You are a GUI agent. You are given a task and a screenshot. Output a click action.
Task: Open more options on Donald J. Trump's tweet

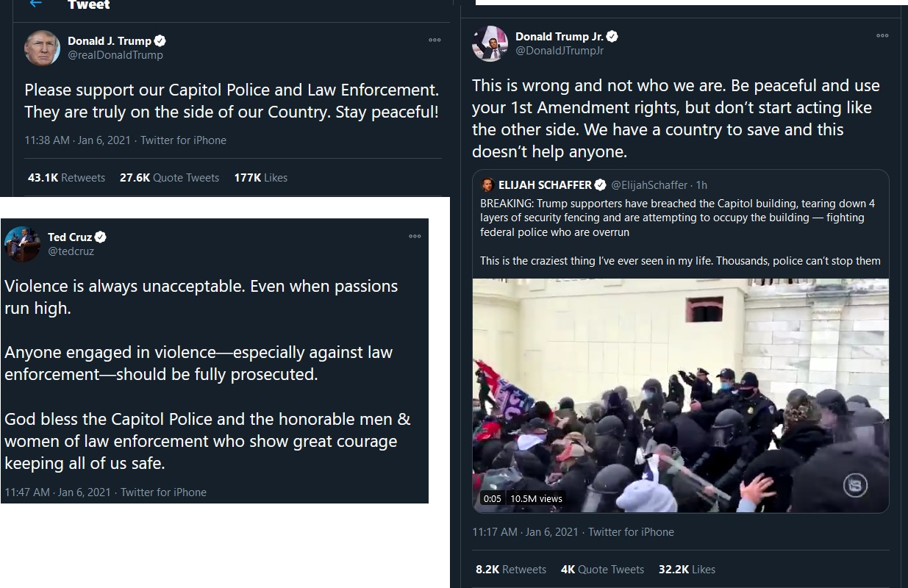tap(435, 40)
